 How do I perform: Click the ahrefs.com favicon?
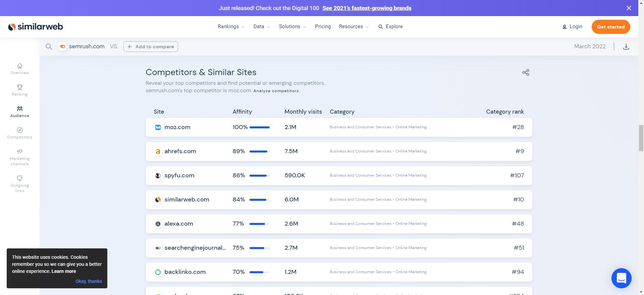tap(158, 152)
